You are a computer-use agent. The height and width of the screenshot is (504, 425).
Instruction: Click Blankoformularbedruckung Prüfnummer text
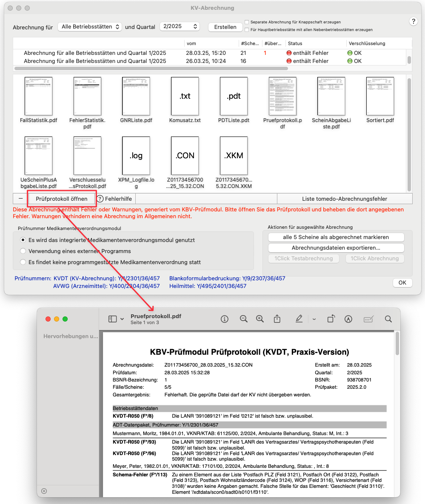227,278
